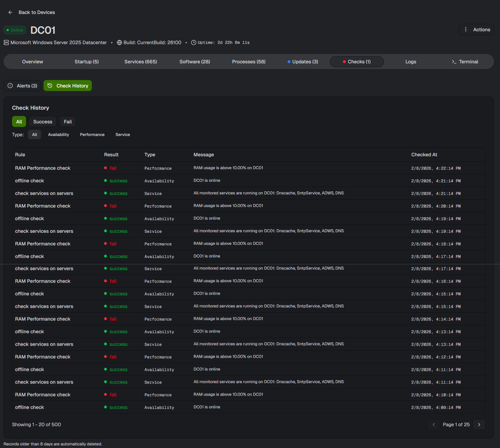
Task: Click the globe icon beside Build
Action: 119,42
